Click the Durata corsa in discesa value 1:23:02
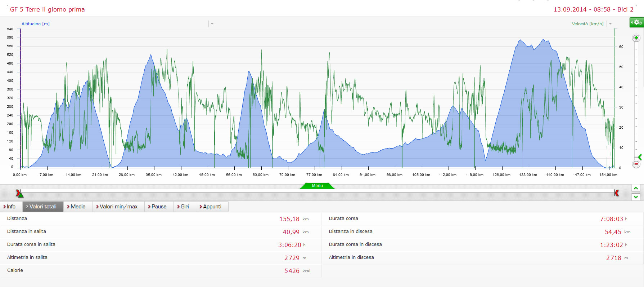The image size is (644, 287). [x=611, y=245]
